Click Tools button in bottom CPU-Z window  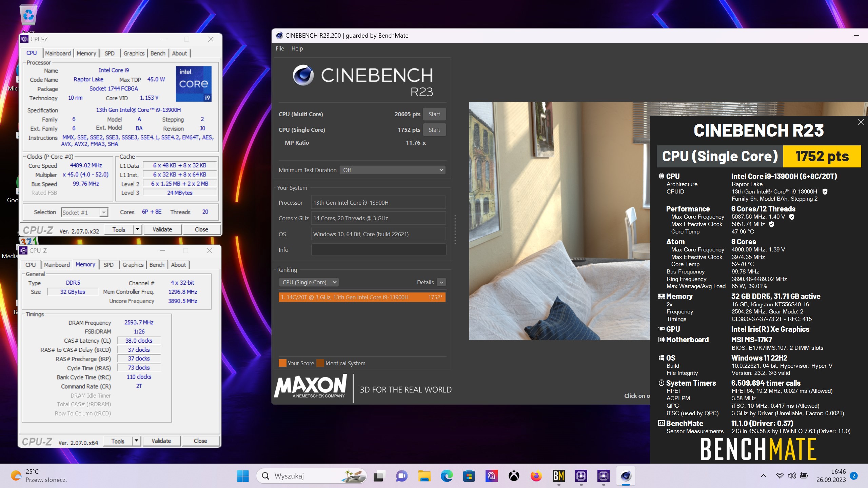coord(118,441)
